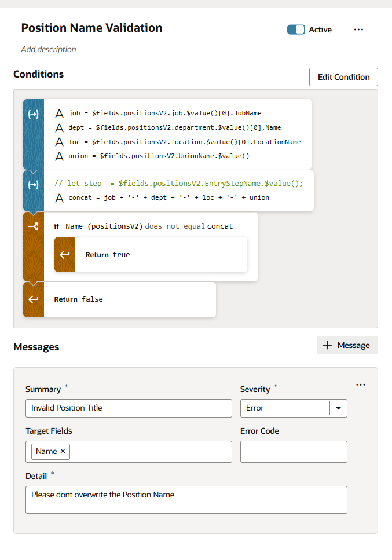Click the A icon beside the dept assignment

coord(60,127)
